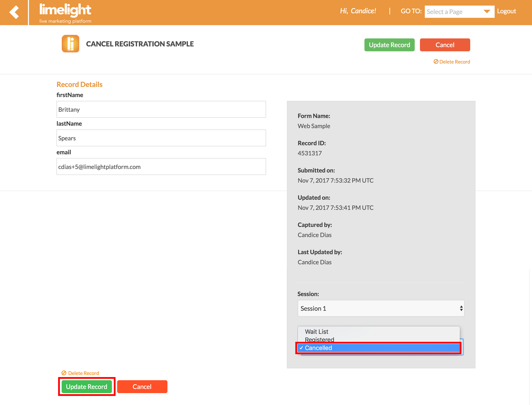Screen dimensions: 532x405
Task: Click Candice Dias under Captured by
Action: point(315,235)
